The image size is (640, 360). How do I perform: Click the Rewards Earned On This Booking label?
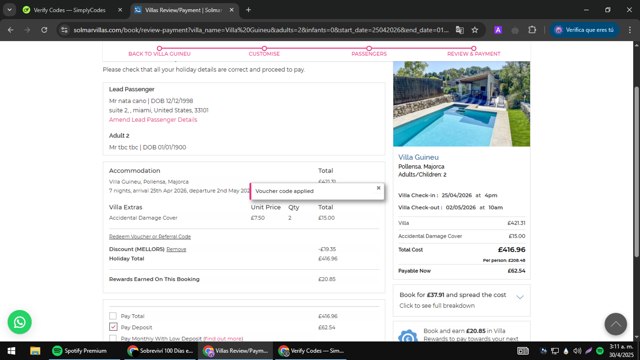click(154, 279)
